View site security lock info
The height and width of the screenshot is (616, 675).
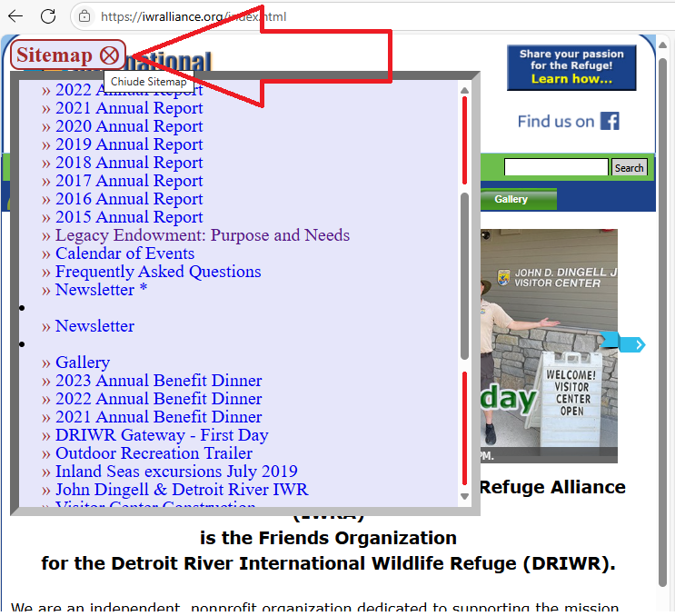point(84,16)
